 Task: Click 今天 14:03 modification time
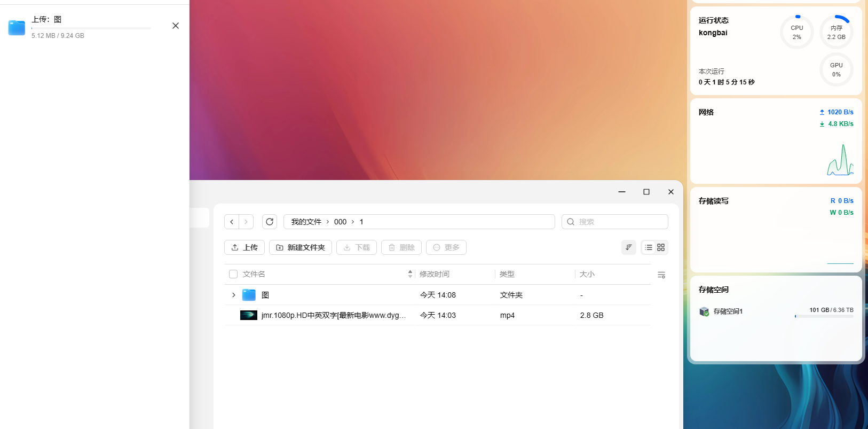point(438,315)
